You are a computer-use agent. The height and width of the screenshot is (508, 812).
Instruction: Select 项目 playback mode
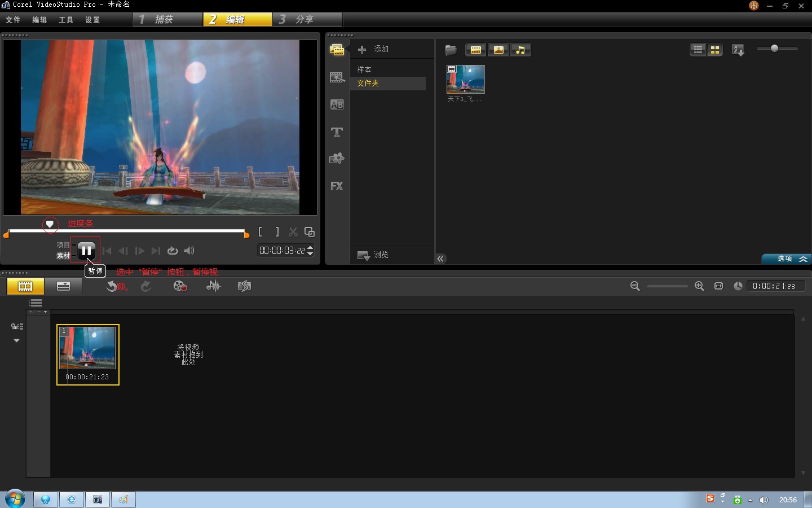(x=63, y=245)
